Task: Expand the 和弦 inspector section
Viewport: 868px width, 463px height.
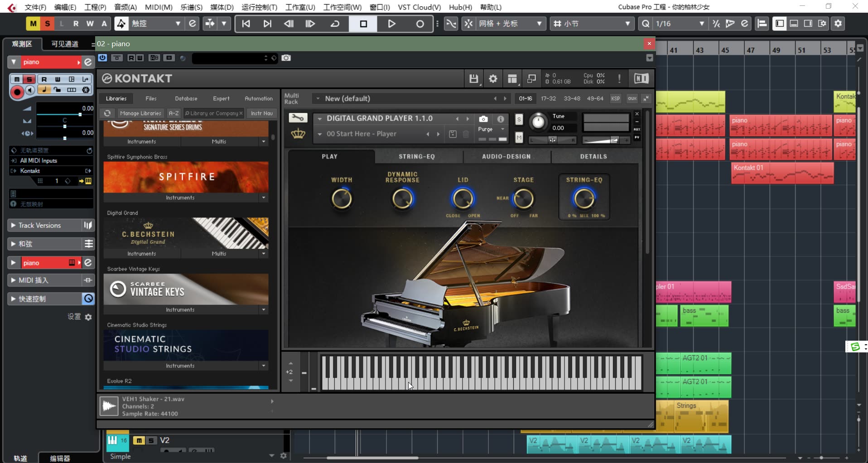Action: pyautogui.click(x=44, y=244)
